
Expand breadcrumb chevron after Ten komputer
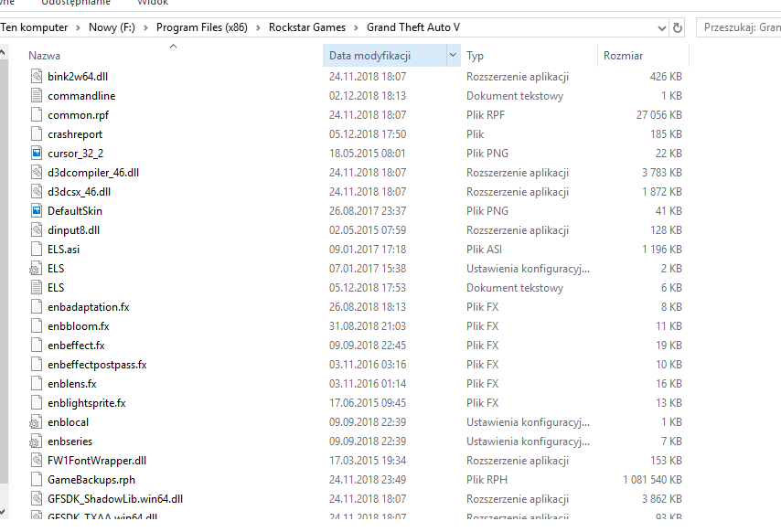[78, 27]
